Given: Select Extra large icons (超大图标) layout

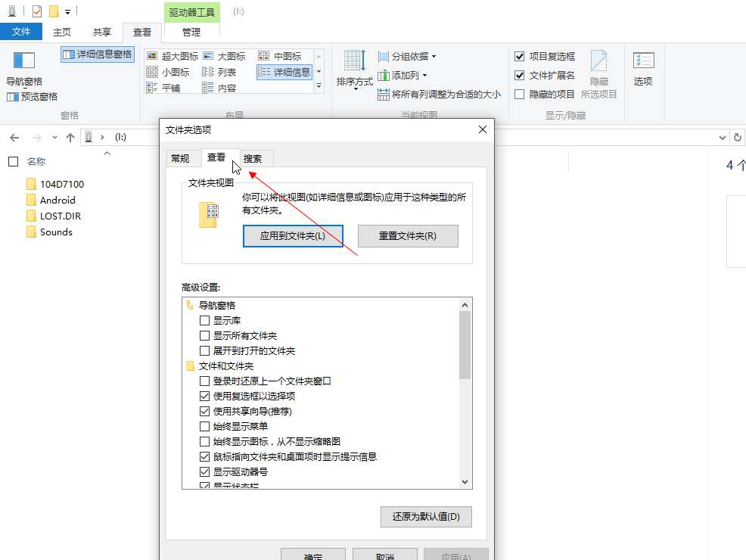Looking at the screenshot, I should pyautogui.click(x=173, y=56).
